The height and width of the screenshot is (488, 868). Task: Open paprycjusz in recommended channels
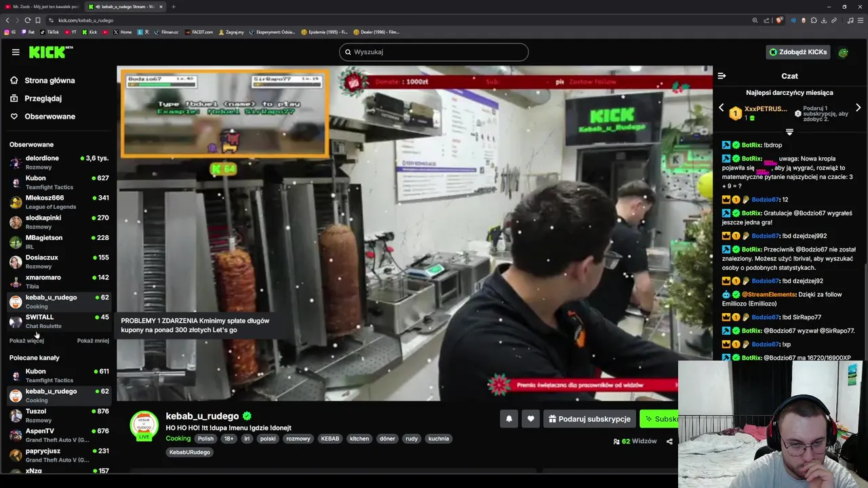pyautogui.click(x=59, y=455)
